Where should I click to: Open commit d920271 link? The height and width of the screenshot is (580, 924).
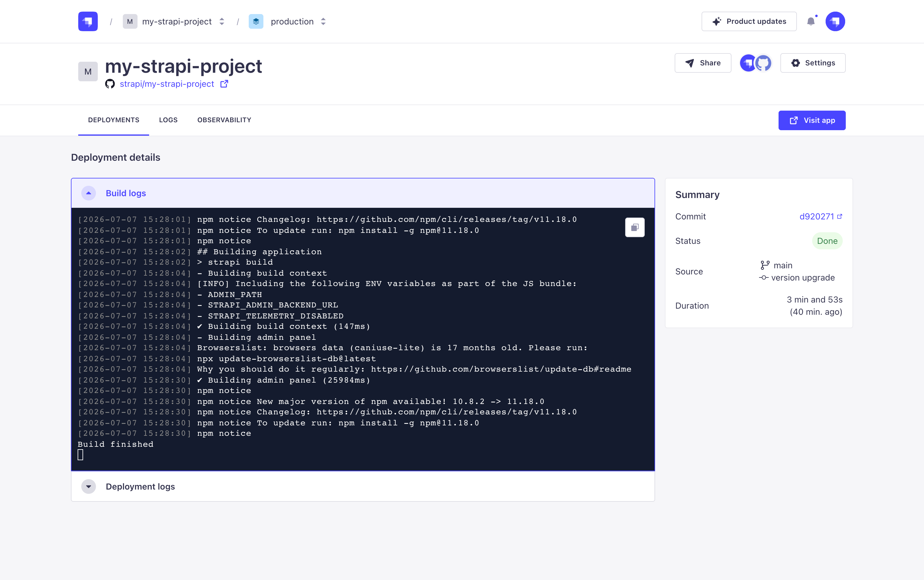click(x=820, y=216)
